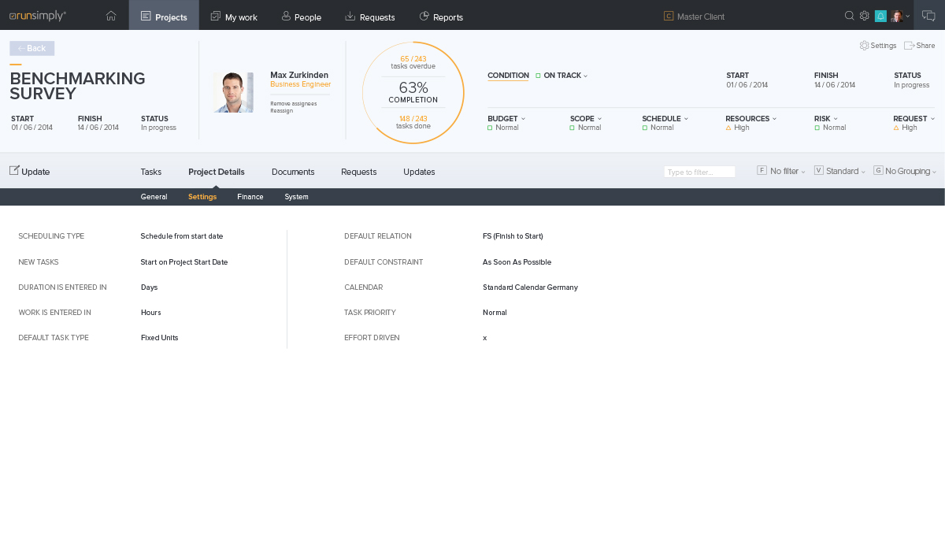This screenshot has width=945, height=560.
Task: Open the teal notifications bell icon
Action: pos(880,16)
